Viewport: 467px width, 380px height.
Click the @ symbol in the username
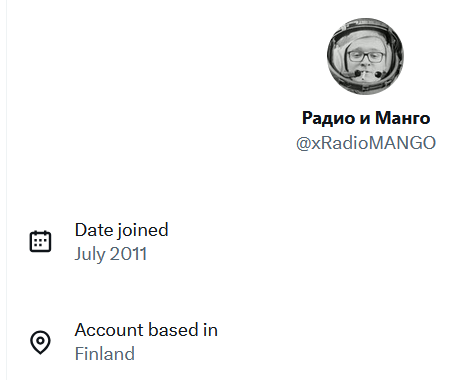pos(303,143)
